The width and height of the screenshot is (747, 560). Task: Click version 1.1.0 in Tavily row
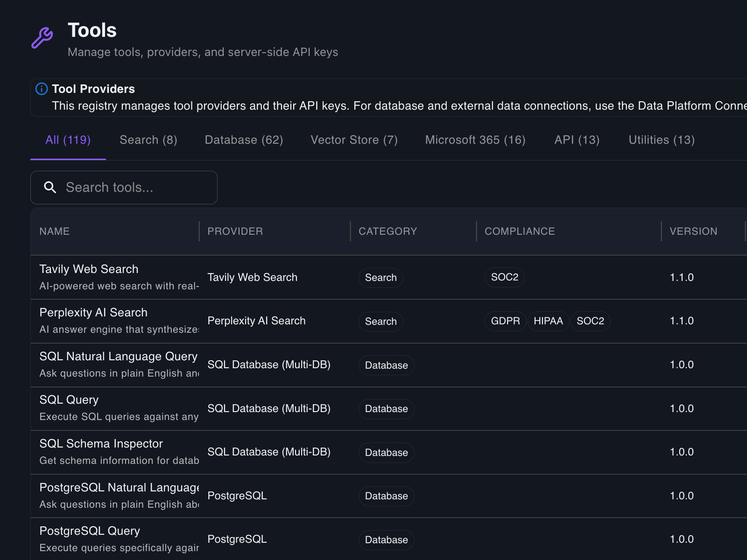(x=682, y=277)
